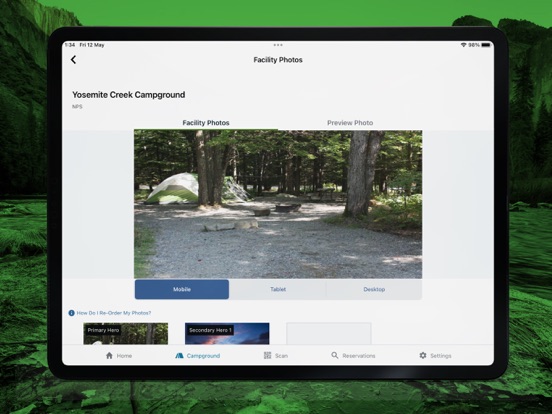
Task: Tap the three-dot multitasking indicator
Action: coord(278,45)
